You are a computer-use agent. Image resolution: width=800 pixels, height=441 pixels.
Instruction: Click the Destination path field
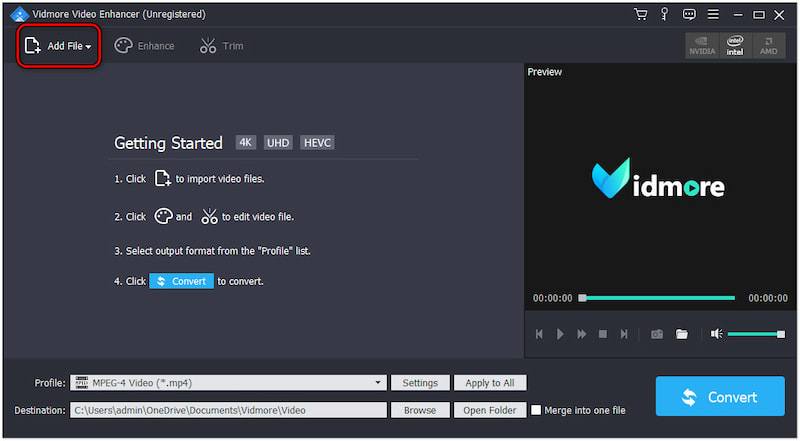tap(228, 410)
